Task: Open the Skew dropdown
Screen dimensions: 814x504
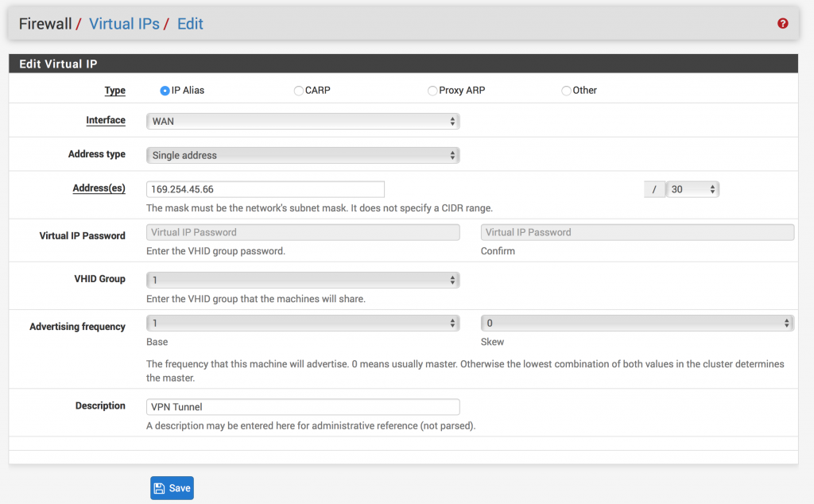Action: pos(637,324)
